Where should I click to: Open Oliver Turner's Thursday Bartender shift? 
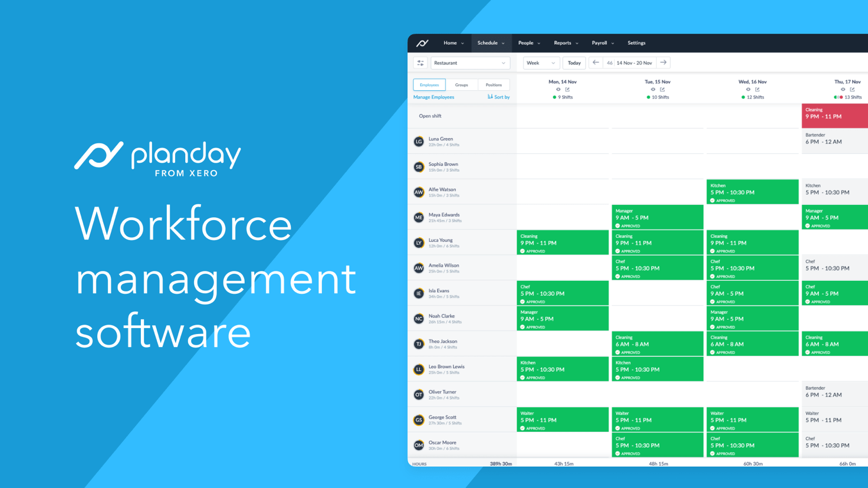pyautogui.click(x=835, y=395)
